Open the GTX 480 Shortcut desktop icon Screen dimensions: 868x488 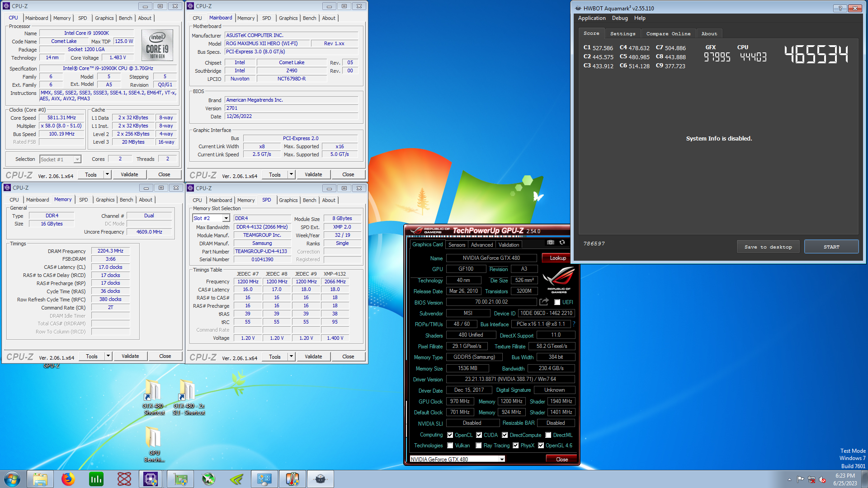click(154, 397)
